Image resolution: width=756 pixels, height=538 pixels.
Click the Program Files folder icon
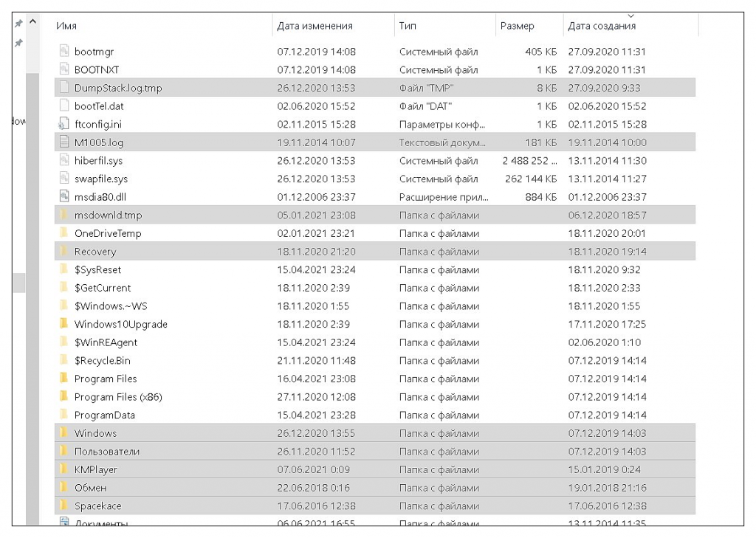[x=63, y=378]
